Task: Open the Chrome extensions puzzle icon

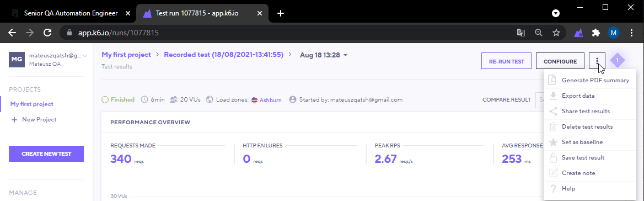Action: (x=596, y=33)
